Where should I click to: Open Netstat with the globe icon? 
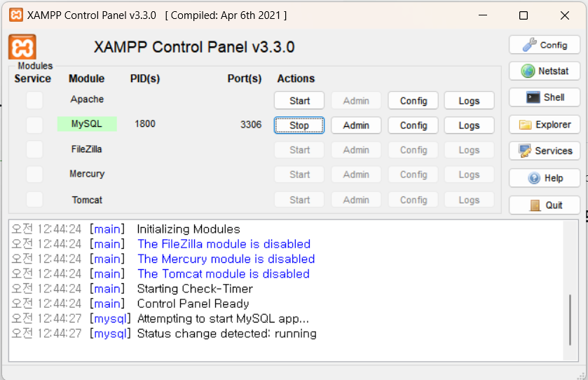[x=544, y=71]
